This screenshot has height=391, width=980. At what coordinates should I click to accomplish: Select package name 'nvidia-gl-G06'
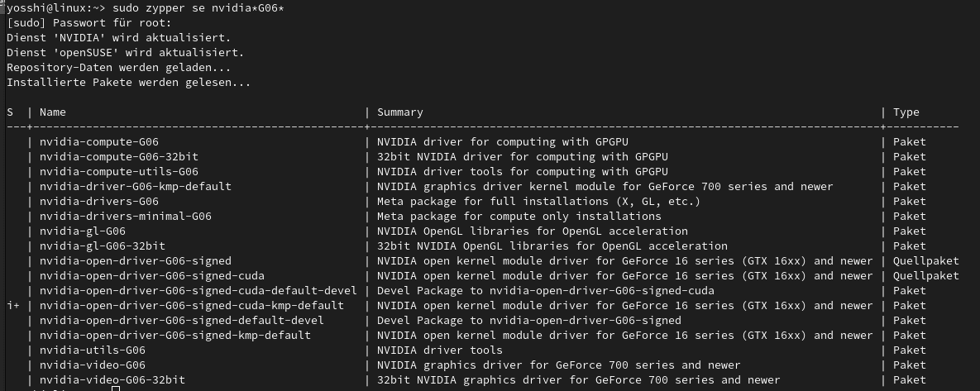click(83, 231)
